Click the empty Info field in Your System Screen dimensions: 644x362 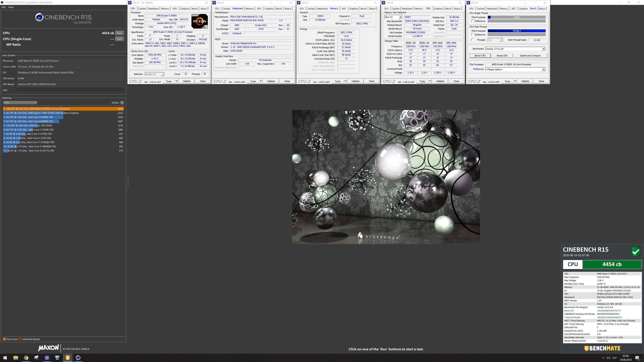point(70,90)
